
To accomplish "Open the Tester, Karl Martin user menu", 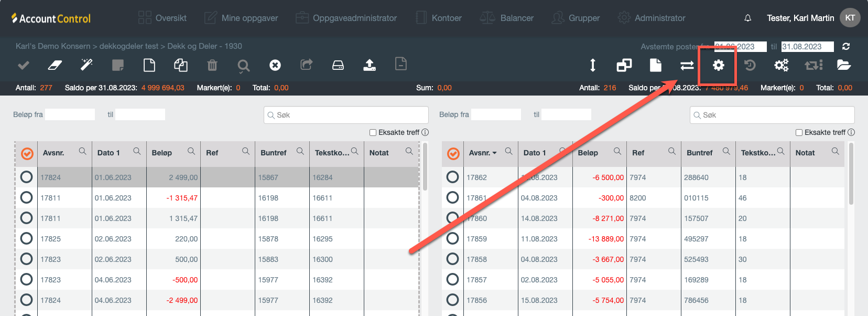I will click(800, 18).
